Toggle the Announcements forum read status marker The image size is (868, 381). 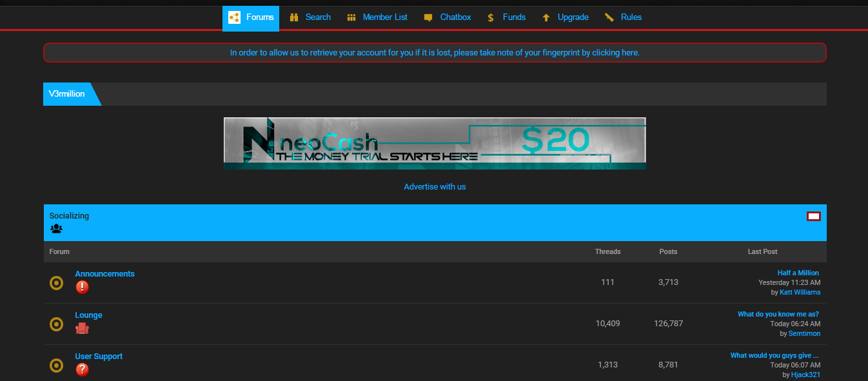[56, 282]
